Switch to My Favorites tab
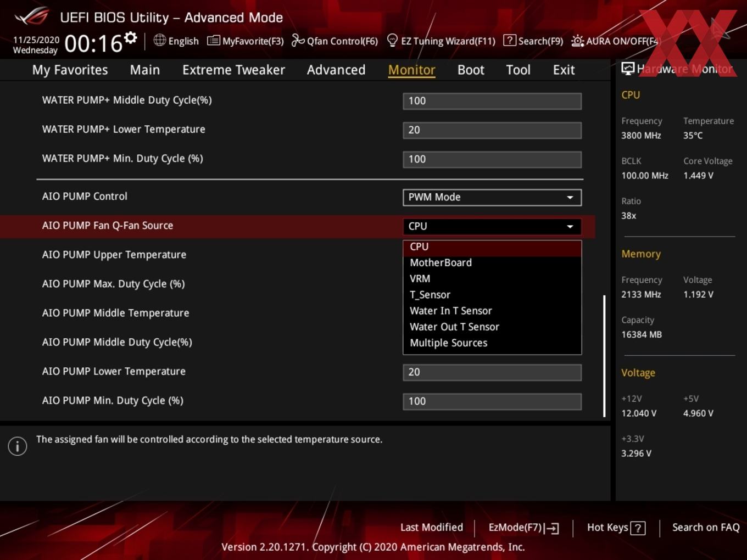 (x=70, y=70)
